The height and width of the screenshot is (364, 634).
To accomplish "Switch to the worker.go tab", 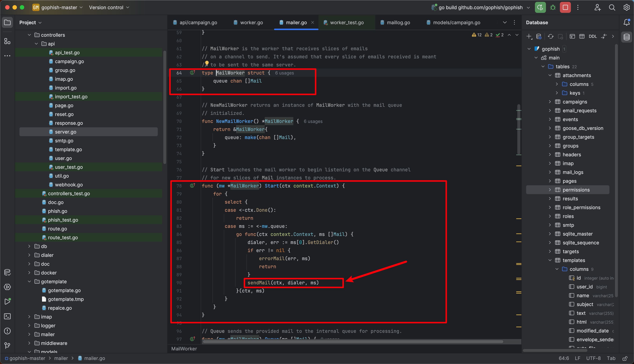I will pos(248,23).
